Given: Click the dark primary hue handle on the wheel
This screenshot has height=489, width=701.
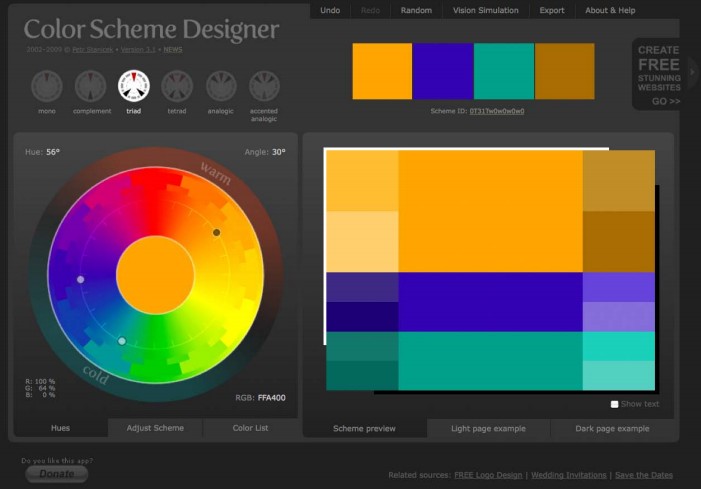Looking at the screenshot, I should click(x=216, y=232).
